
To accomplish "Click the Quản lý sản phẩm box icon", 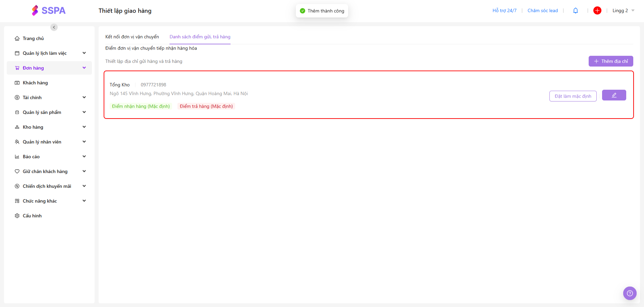I will point(17,113).
